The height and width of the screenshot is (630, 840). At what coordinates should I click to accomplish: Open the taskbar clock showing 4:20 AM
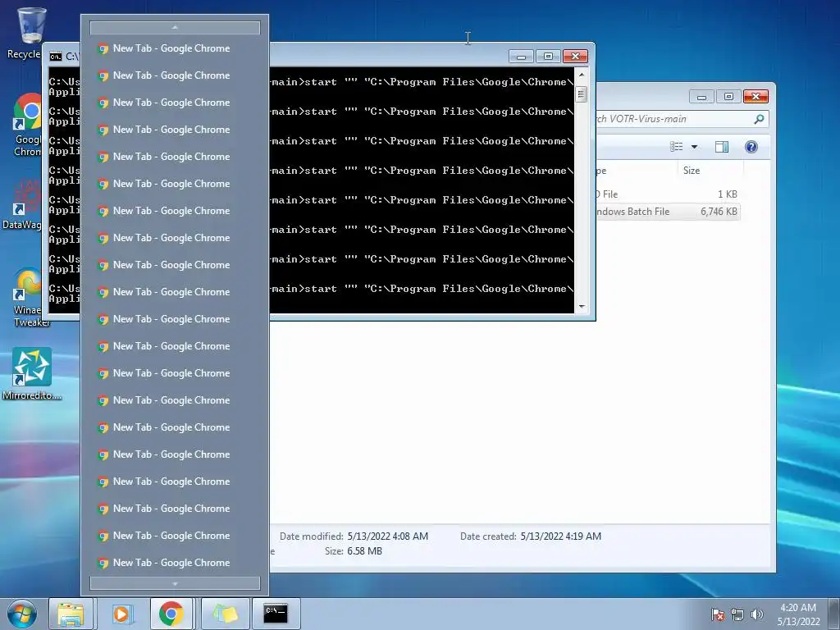point(798,614)
